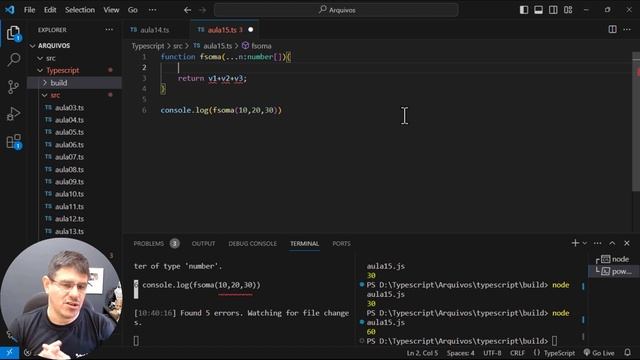Click Spaces: 4 indentation setting
The height and width of the screenshot is (360, 640).
point(460,353)
